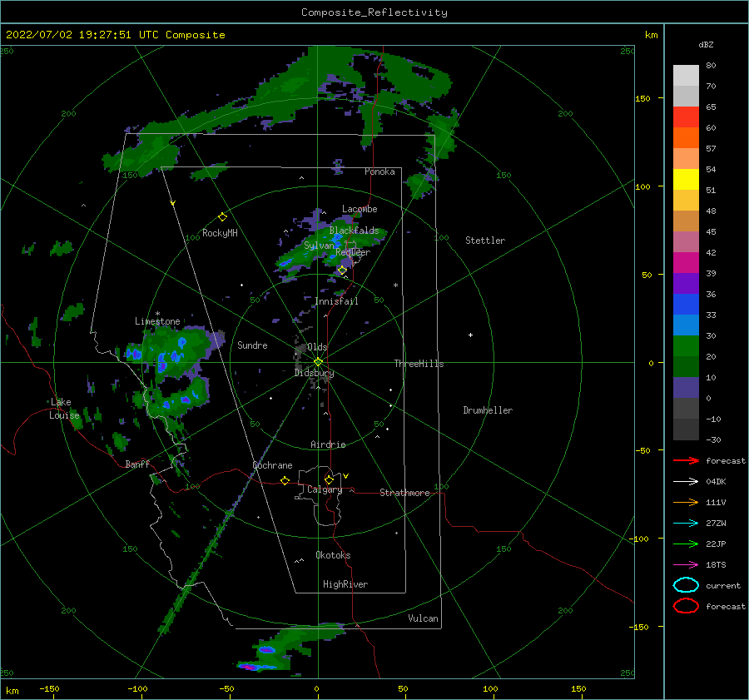Viewport: 749px width, 700px height.
Task: Click the cyan 27ZW arrow icon
Action: click(x=686, y=524)
